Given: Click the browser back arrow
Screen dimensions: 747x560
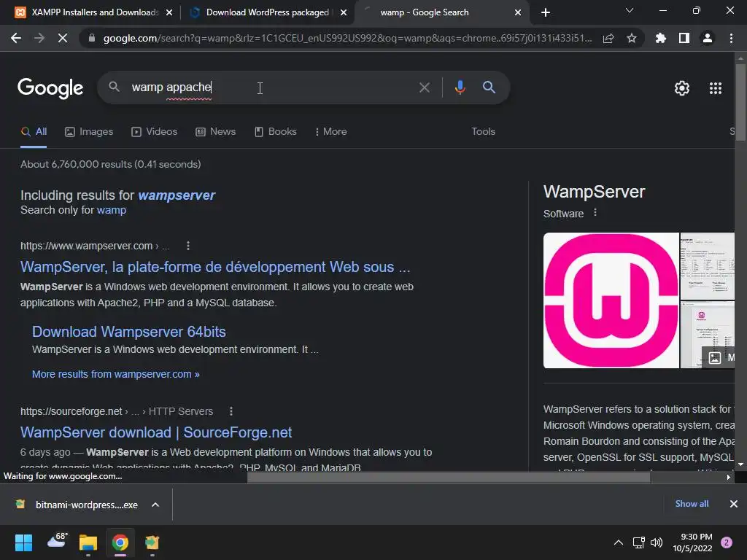Looking at the screenshot, I should click(16, 38).
